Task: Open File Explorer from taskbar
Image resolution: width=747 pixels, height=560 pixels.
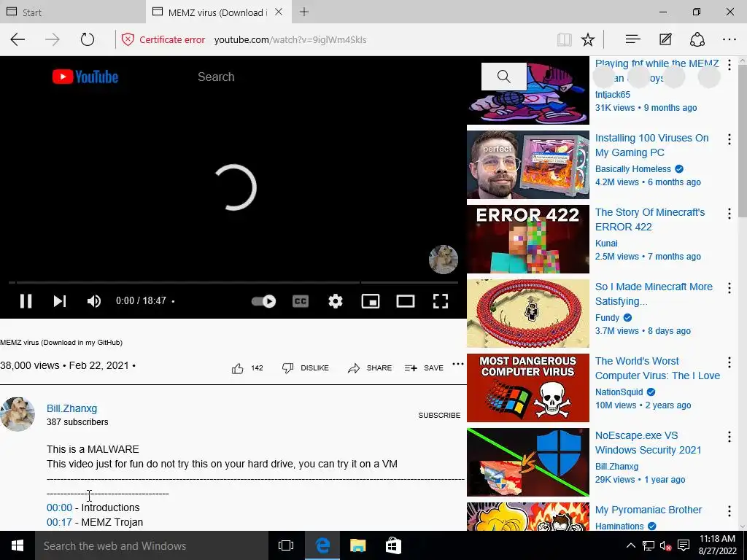Action: pyautogui.click(x=357, y=545)
